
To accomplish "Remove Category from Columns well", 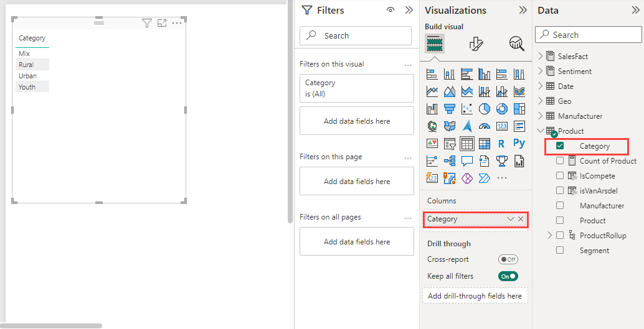I will (521, 219).
